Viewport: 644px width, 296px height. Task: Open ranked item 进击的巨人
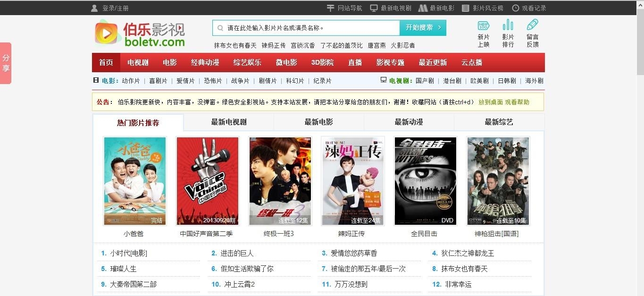tap(237, 253)
